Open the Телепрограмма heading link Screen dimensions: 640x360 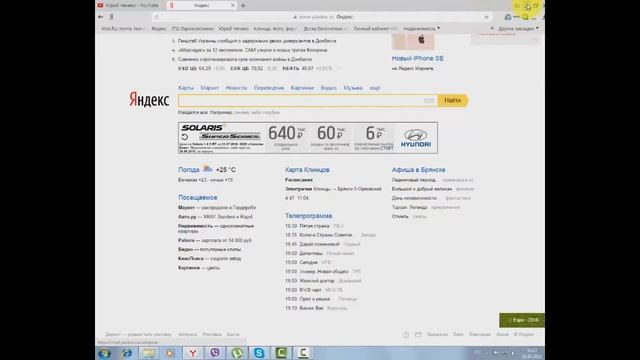coord(309,216)
